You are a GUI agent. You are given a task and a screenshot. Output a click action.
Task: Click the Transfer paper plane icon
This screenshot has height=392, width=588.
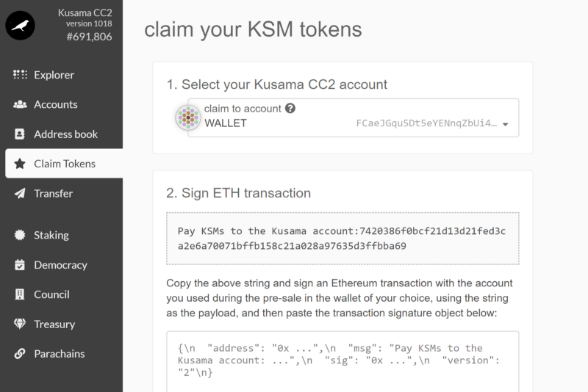(20, 193)
